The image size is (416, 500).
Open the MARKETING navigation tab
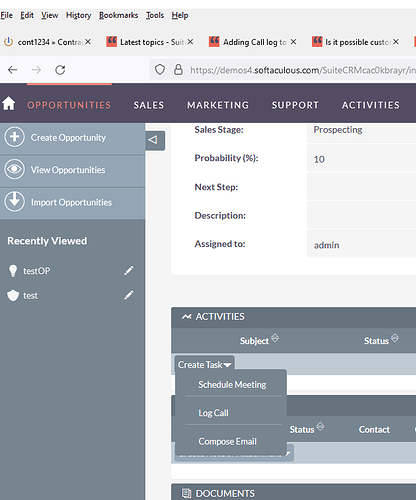pos(218,105)
